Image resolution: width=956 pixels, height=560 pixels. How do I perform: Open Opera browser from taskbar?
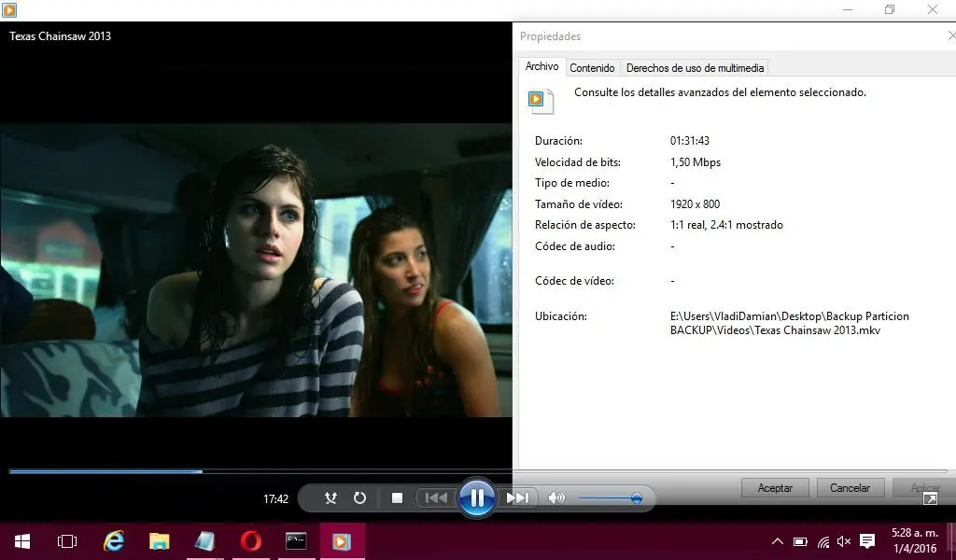(x=250, y=541)
